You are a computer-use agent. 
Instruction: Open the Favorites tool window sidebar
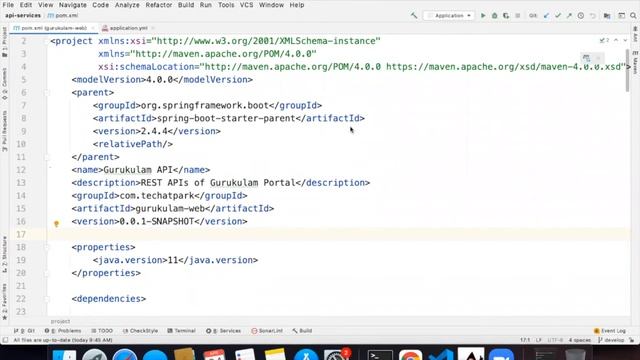click(4, 302)
